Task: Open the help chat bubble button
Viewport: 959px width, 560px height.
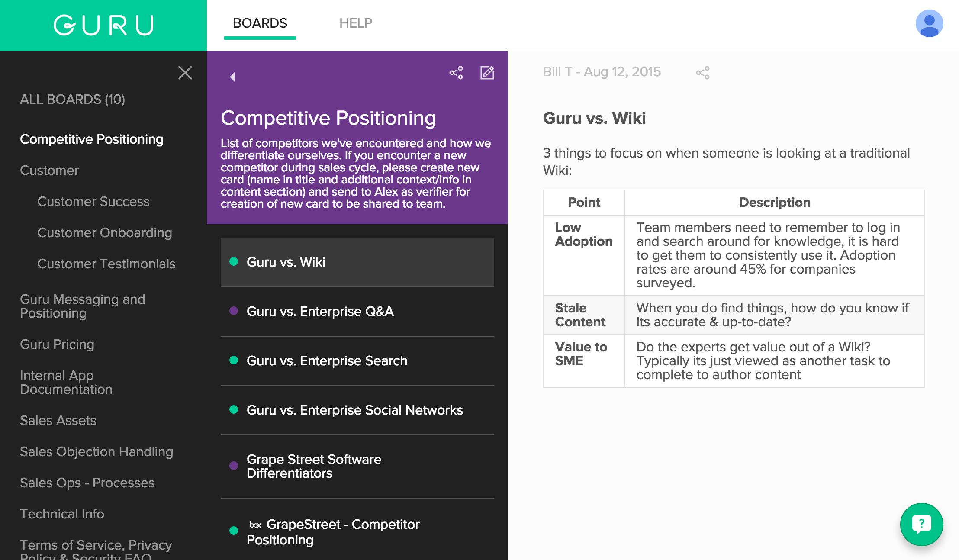Action: coord(921,524)
